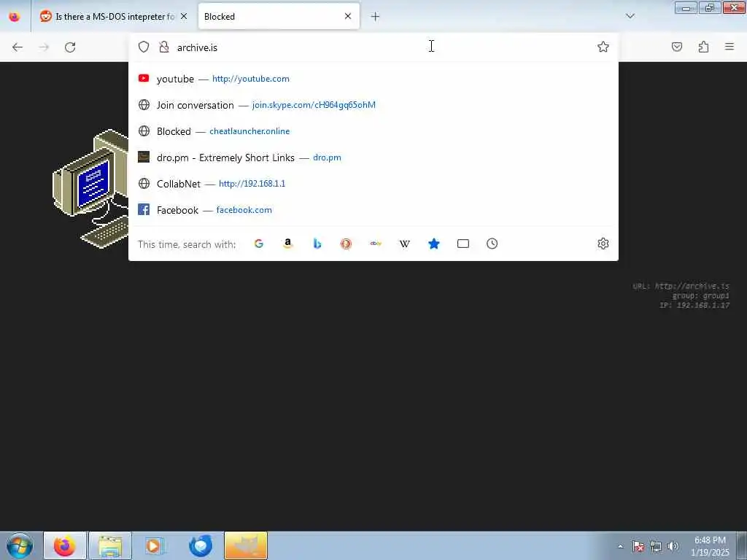Screen dimensions: 747x560
Task: Open search settings gear icon
Action: click(x=603, y=244)
